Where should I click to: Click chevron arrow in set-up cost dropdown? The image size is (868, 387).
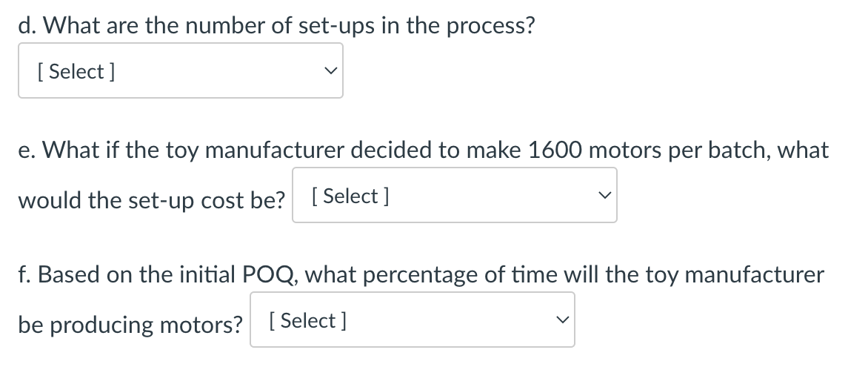(x=604, y=196)
